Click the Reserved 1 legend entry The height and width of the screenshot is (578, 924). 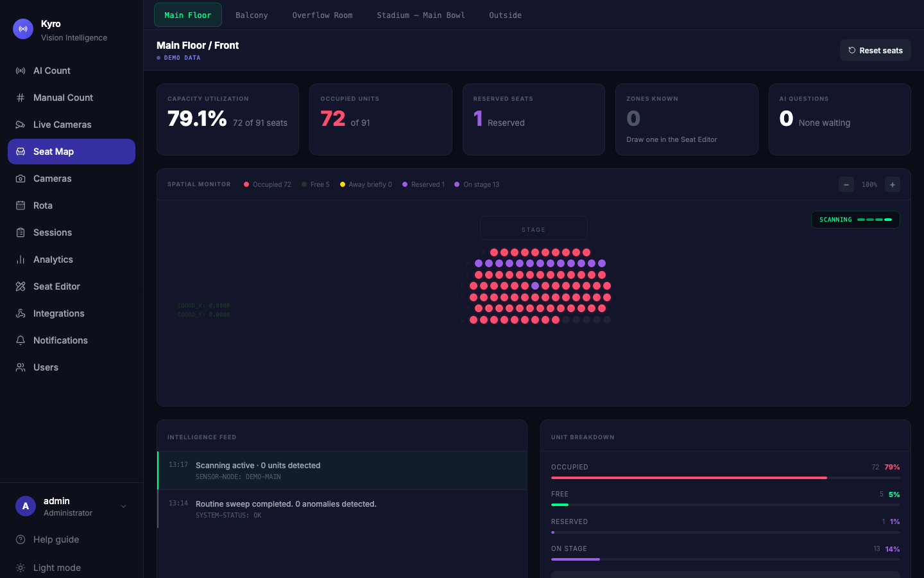(424, 184)
